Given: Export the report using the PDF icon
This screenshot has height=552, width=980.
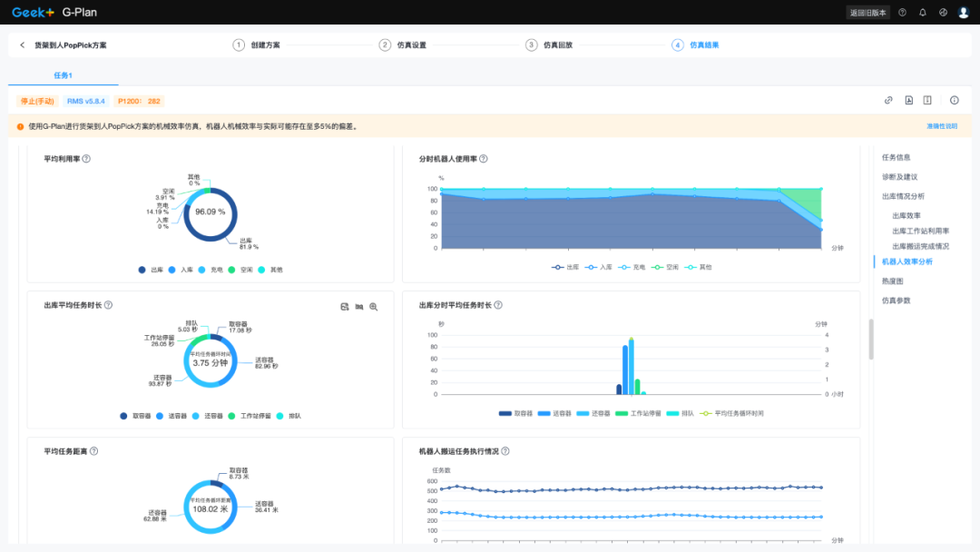Looking at the screenshot, I should [908, 101].
